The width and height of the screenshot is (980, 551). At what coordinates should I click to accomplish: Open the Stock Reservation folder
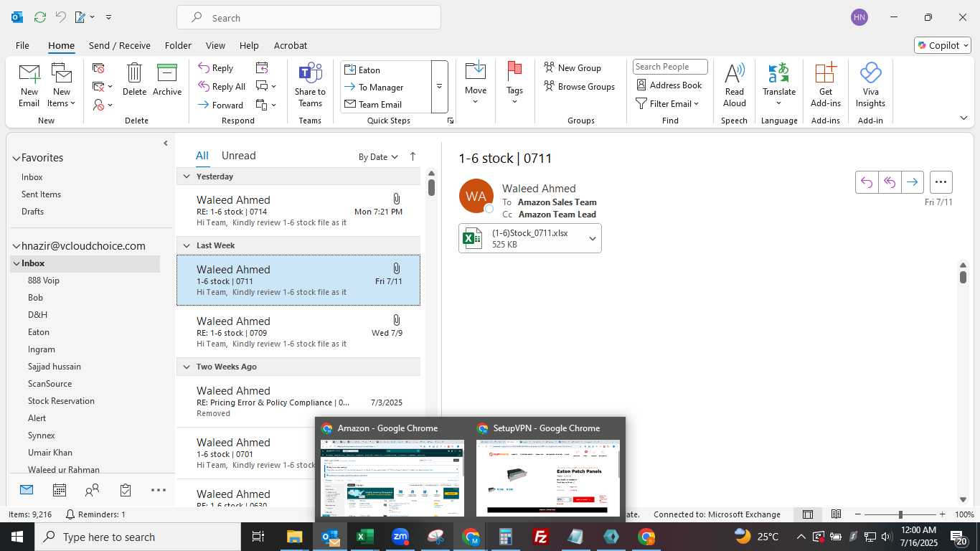(61, 401)
